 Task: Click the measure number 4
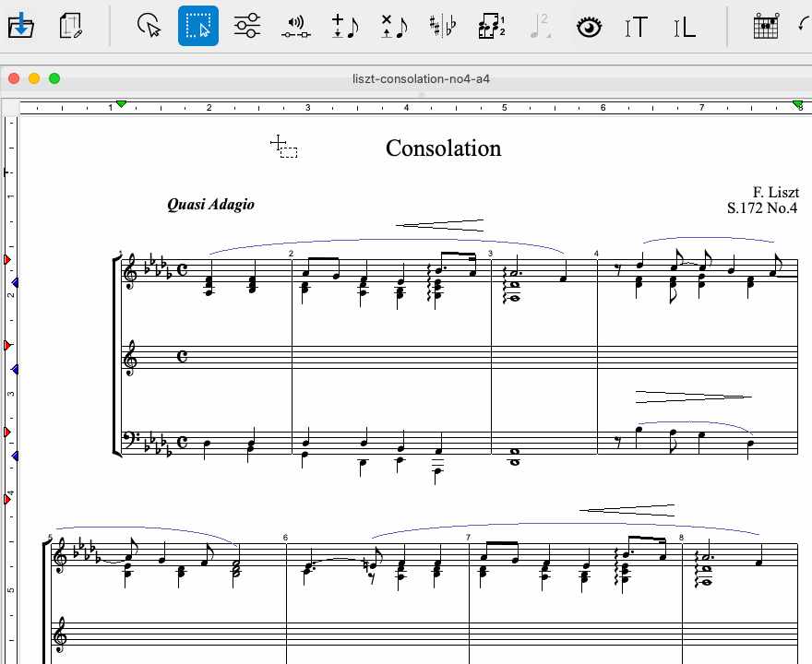tap(596, 253)
